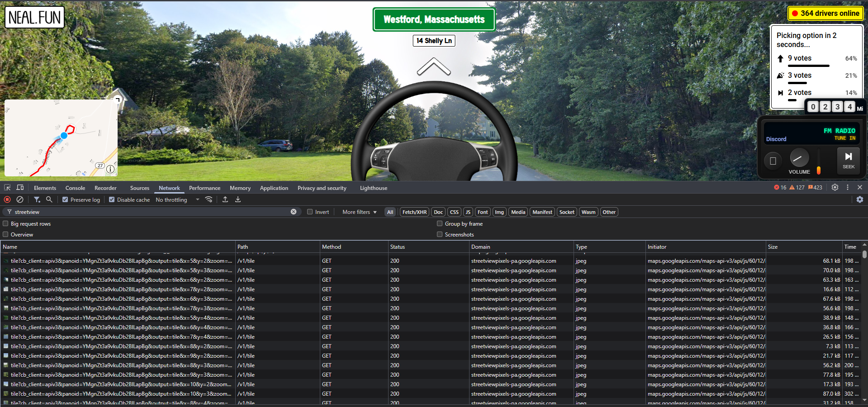Enable Group by frame checkbox
Viewport: 868px width, 407px height.
(x=440, y=223)
